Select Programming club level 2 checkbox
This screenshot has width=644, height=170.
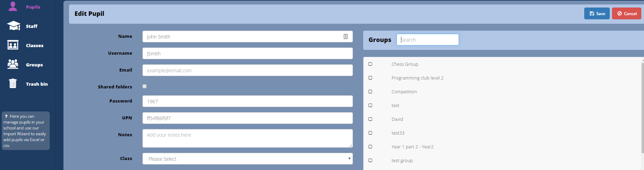[x=370, y=78]
